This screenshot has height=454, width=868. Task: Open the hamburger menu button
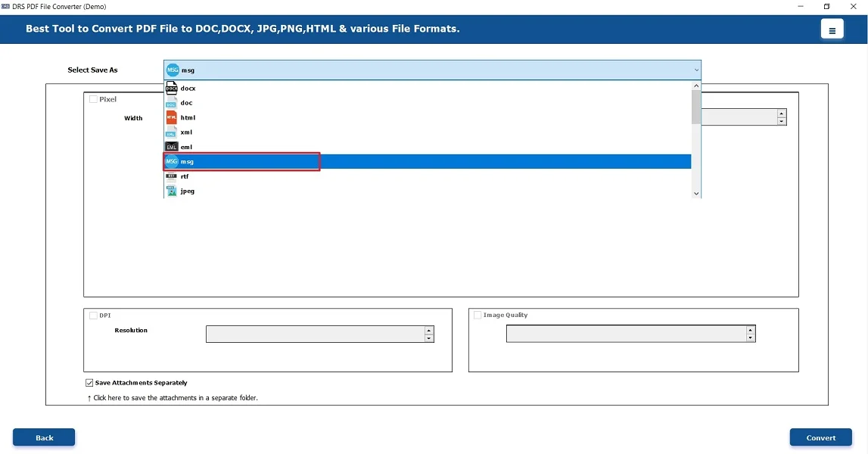pos(832,30)
